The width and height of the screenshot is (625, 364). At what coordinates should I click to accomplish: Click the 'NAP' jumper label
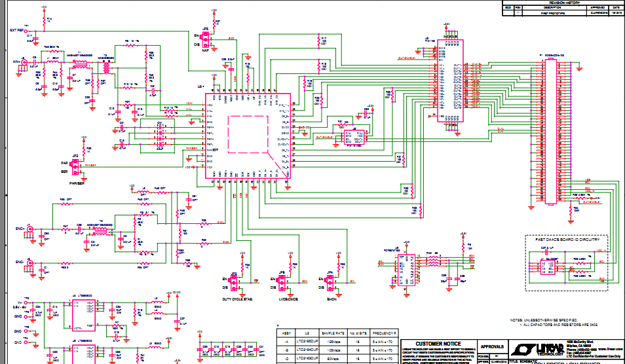point(205,50)
